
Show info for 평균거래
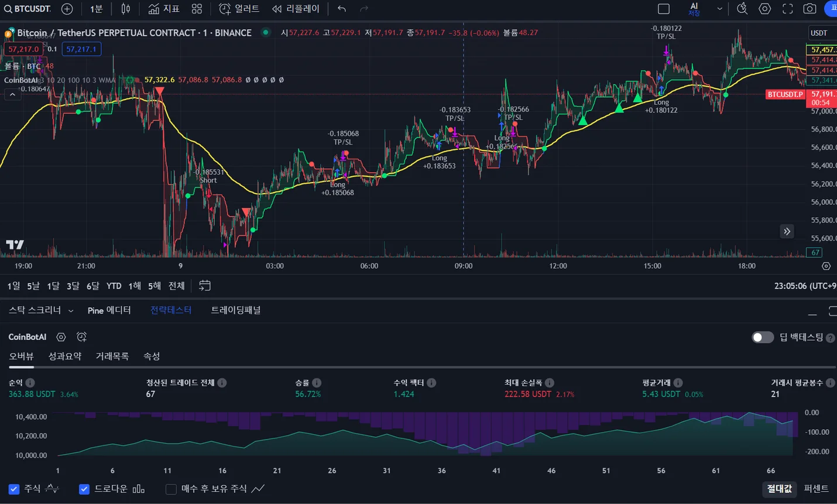677,383
